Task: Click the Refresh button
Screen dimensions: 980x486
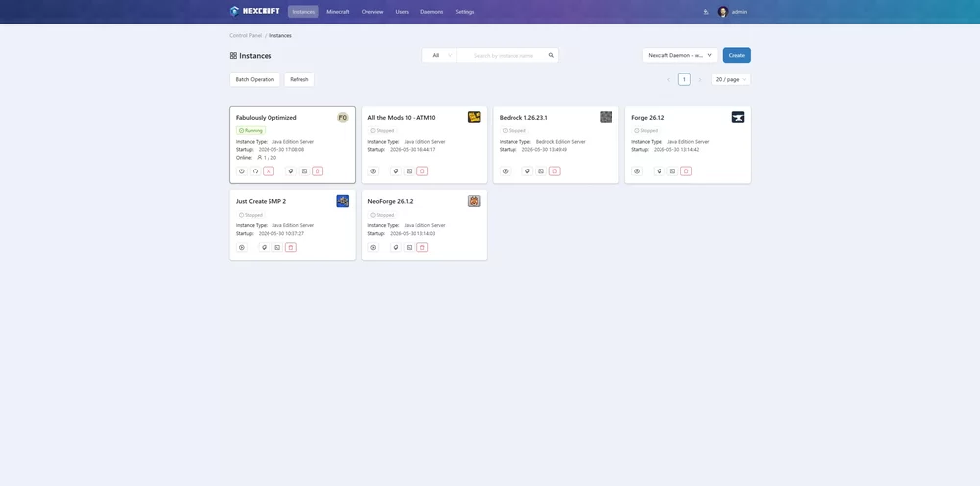Action: click(x=299, y=80)
